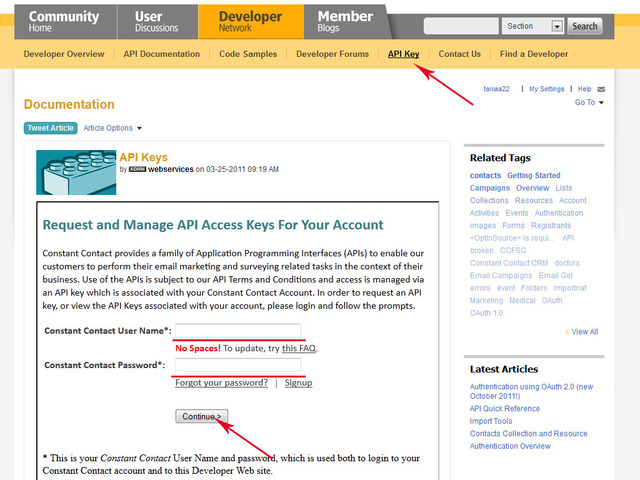Screen dimensions: 640x480
Task: Go to Developer Overview menu item
Action: (64, 54)
